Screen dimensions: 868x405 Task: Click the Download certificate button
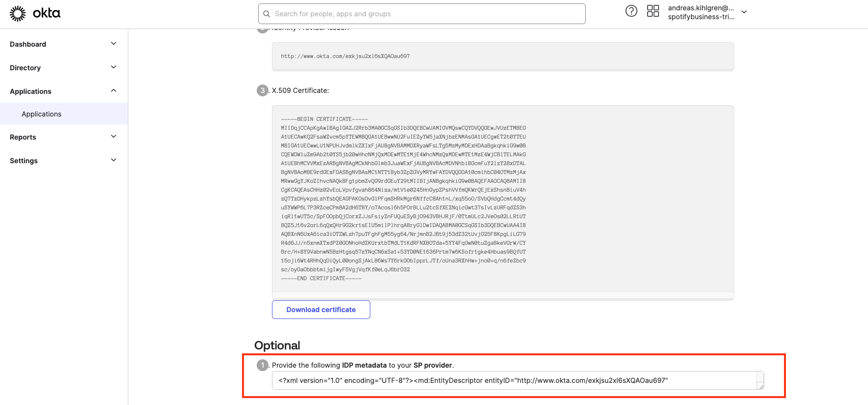tap(321, 310)
